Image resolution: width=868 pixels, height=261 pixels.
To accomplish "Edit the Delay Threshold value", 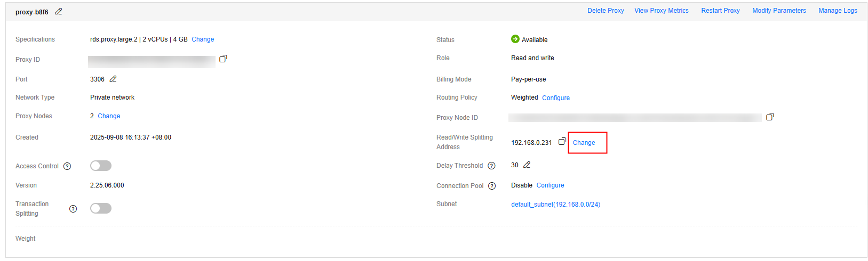I will pos(527,165).
